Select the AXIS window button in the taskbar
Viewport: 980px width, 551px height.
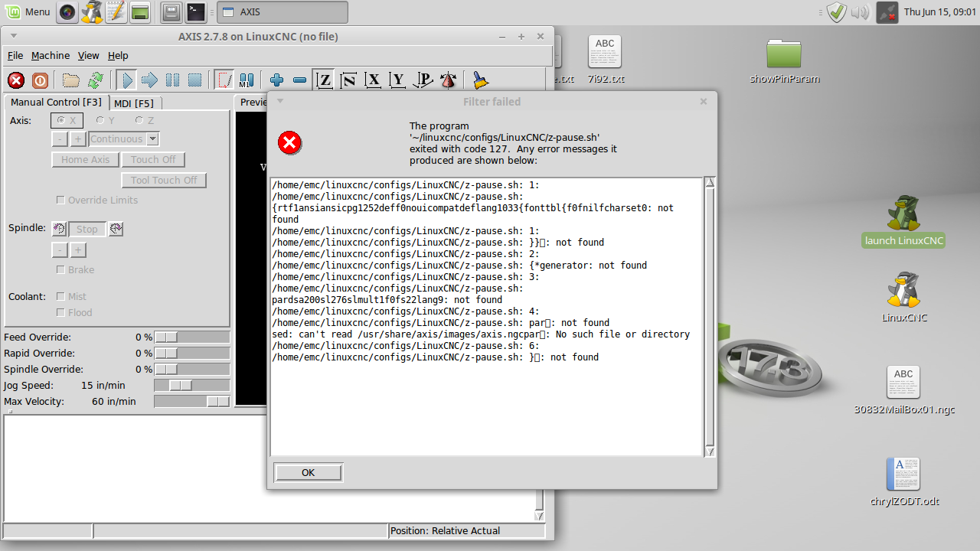(283, 12)
